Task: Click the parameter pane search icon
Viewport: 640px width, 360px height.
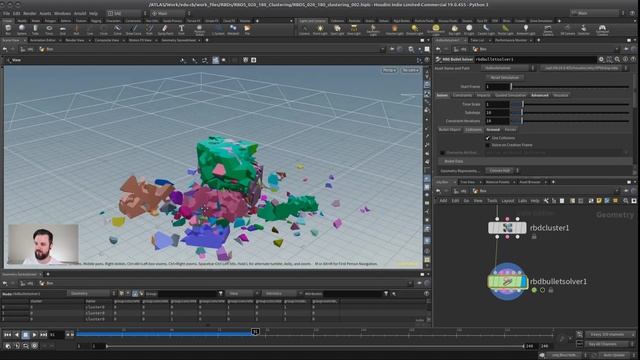Action: coord(617,60)
